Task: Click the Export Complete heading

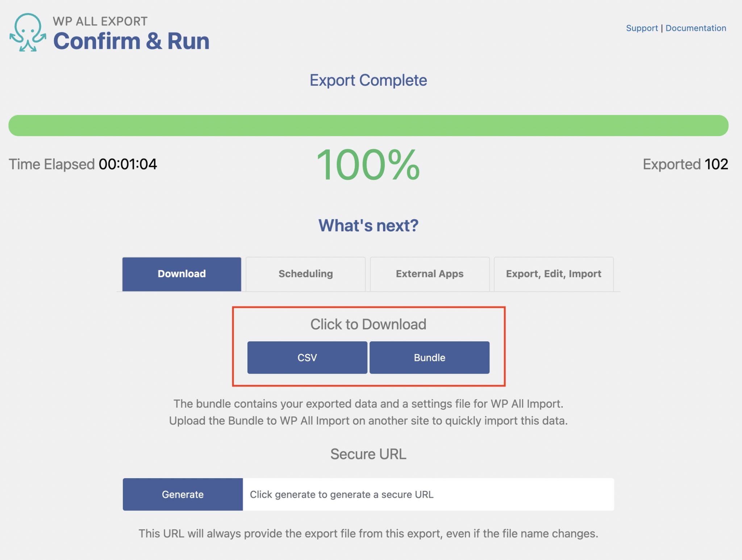Action: point(368,80)
